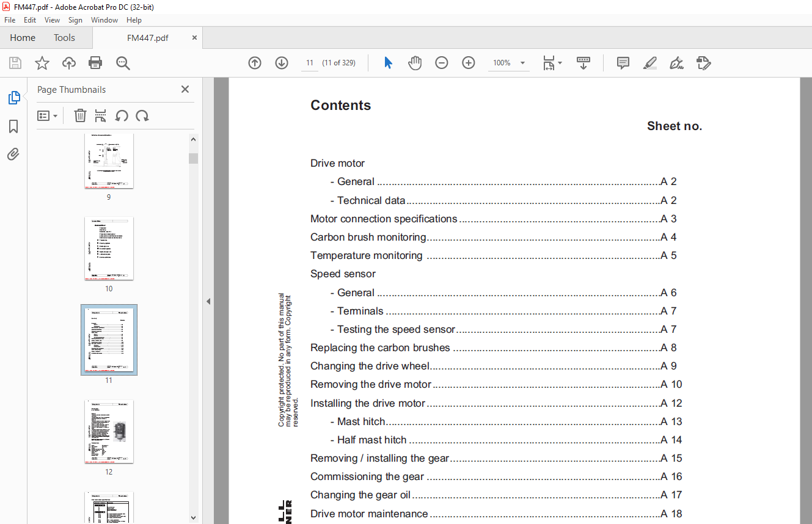Open the Help menu
This screenshot has height=524, width=812.
tap(134, 20)
